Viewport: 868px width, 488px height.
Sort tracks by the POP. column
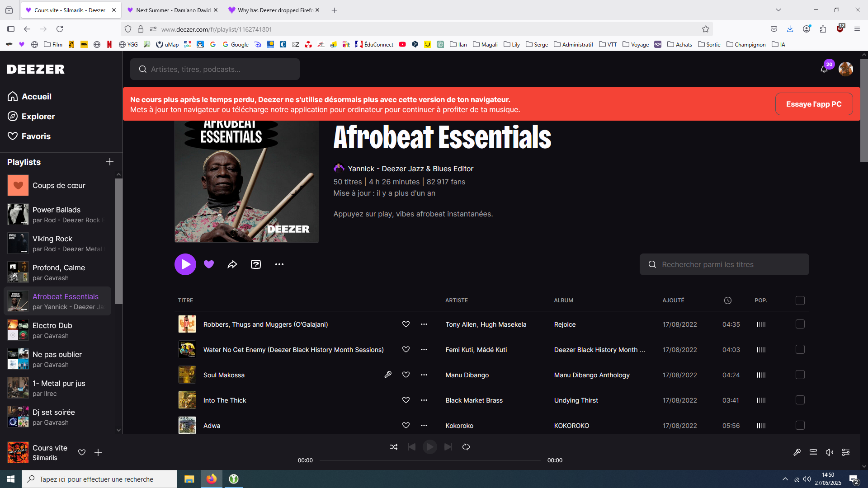pos(761,300)
